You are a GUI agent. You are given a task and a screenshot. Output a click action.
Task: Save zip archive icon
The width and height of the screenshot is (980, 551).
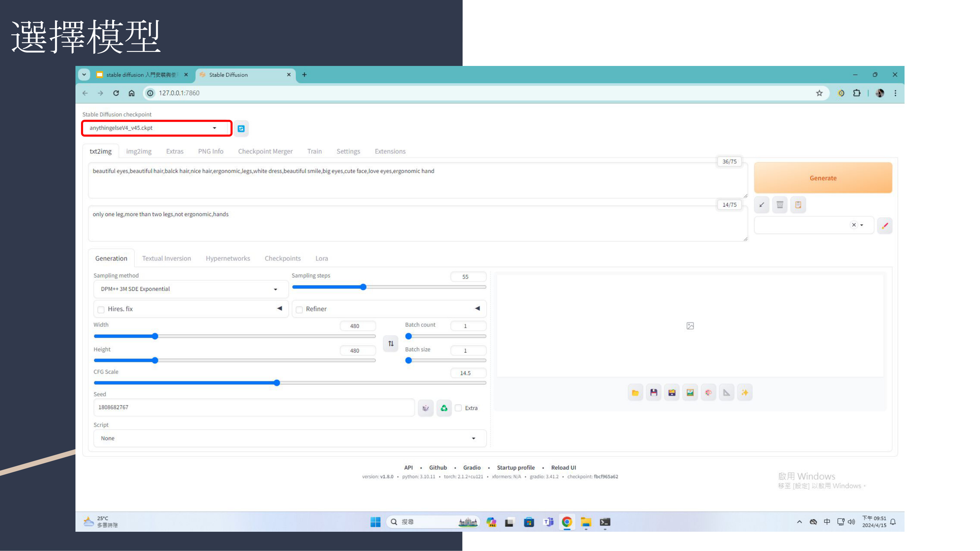coord(672,392)
